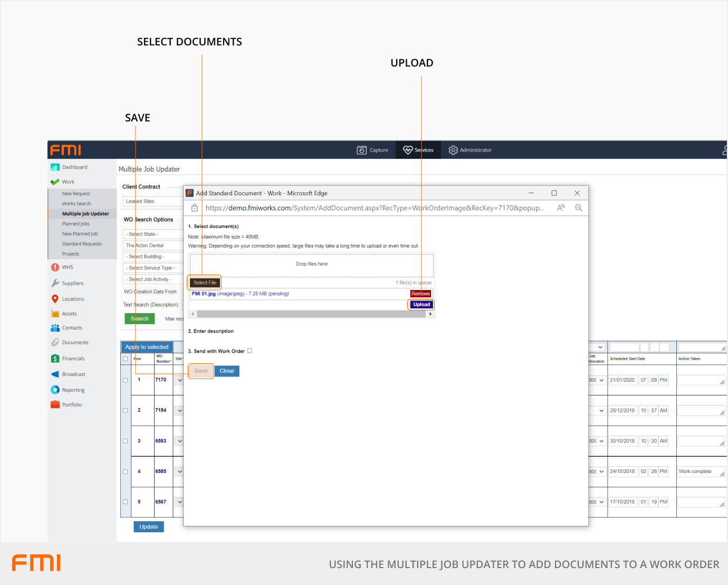Open Cost Allocation dropdown for row 1
The width and height of the screenshot is (728, 585).
point(597,380)
